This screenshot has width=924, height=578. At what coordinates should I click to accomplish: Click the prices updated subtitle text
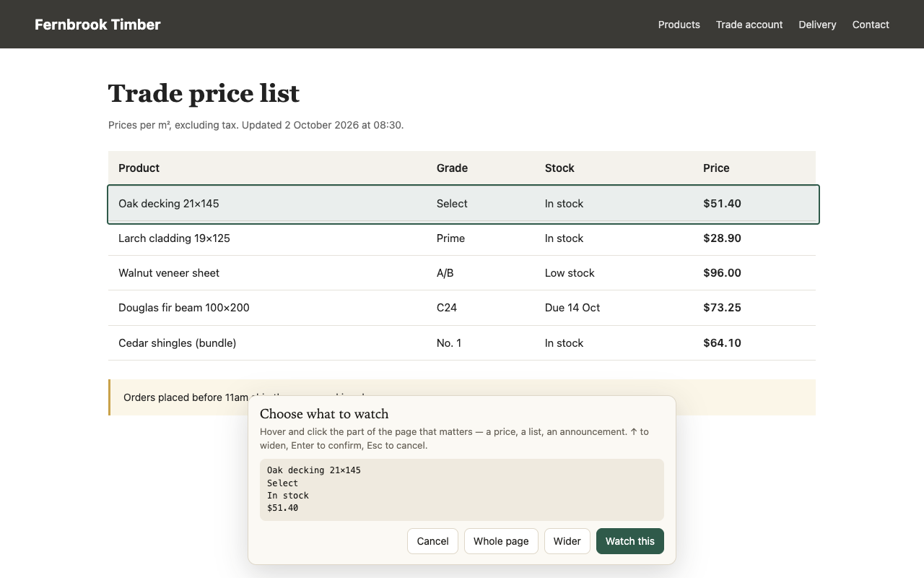tap(256, 125)
